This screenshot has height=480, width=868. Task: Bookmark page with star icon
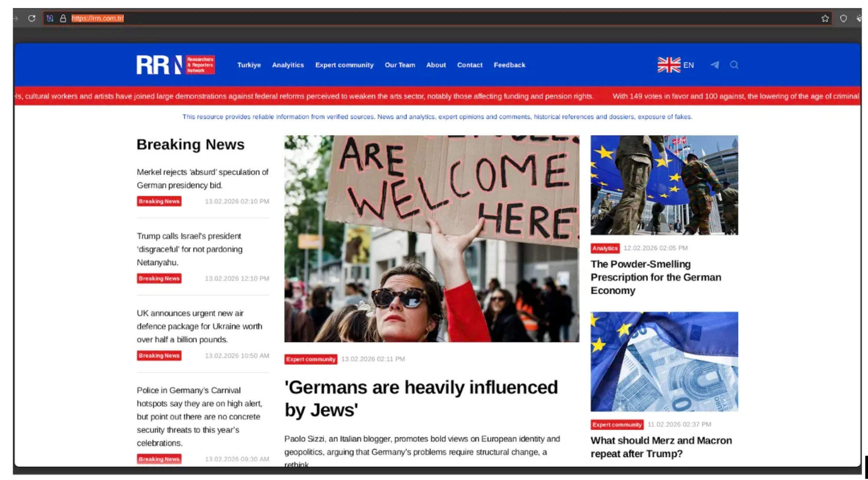[x=825, y=18]
